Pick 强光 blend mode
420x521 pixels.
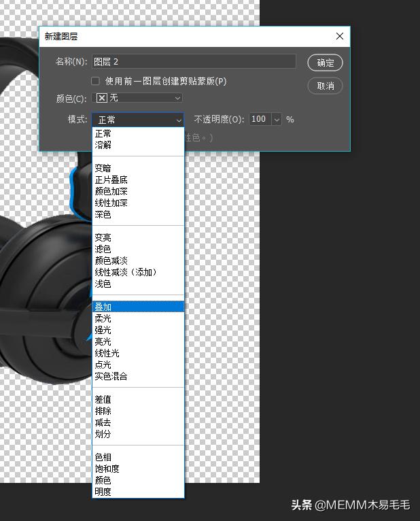138,331
